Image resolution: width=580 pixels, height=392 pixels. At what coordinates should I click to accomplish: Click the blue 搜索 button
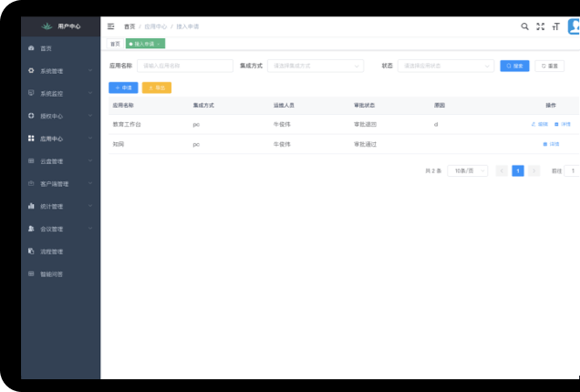coord(514,66)
